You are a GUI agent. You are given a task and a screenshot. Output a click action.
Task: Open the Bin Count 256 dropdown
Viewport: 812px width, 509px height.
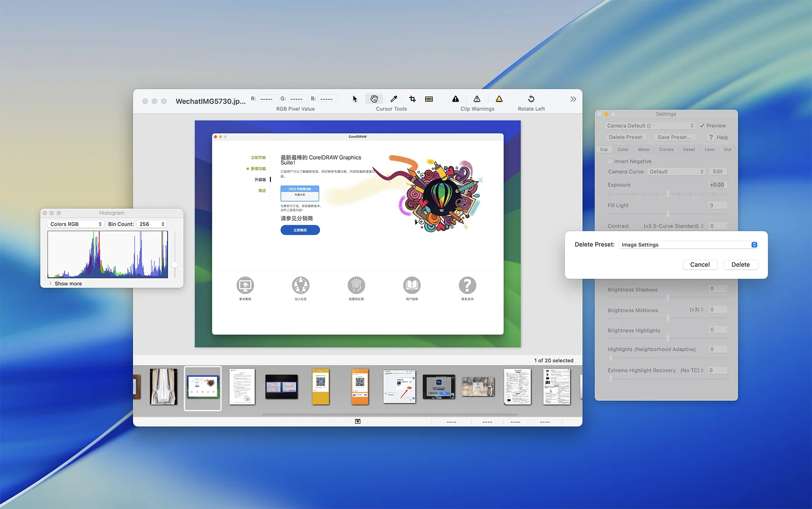point(151,224)
